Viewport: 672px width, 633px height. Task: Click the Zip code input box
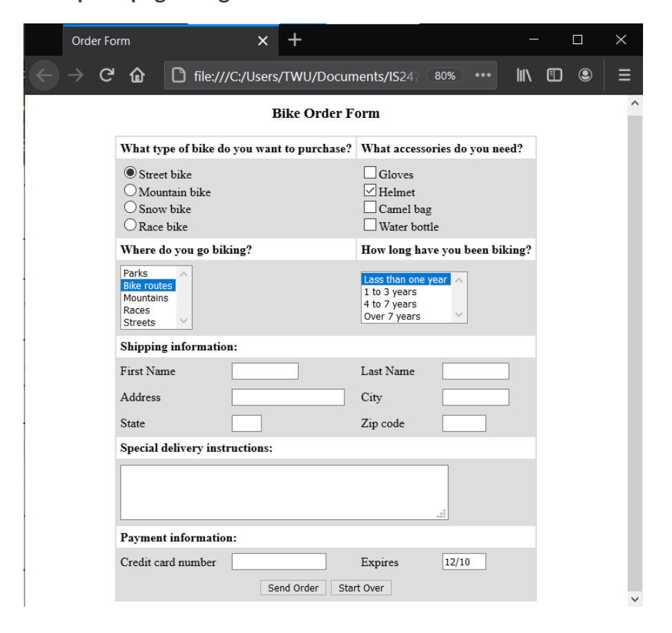(464, 423)
